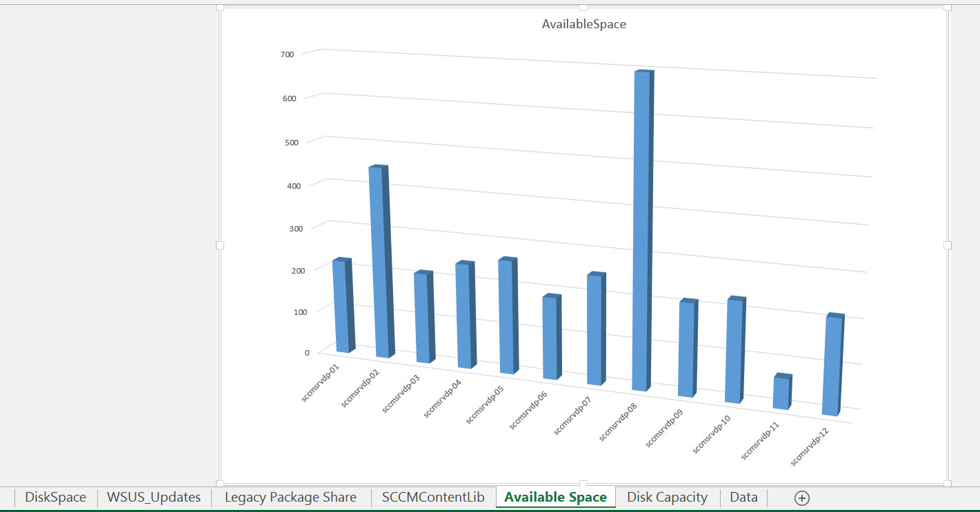980x512 pixels.
Task: Switch to the Data sheet tab
Action: pyautogui.click(x=743, y=498)
